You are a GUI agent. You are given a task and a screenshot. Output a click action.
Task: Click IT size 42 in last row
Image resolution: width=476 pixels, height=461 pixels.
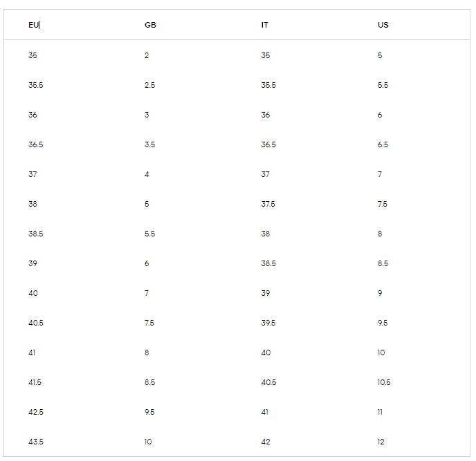(x=266, y=442)
